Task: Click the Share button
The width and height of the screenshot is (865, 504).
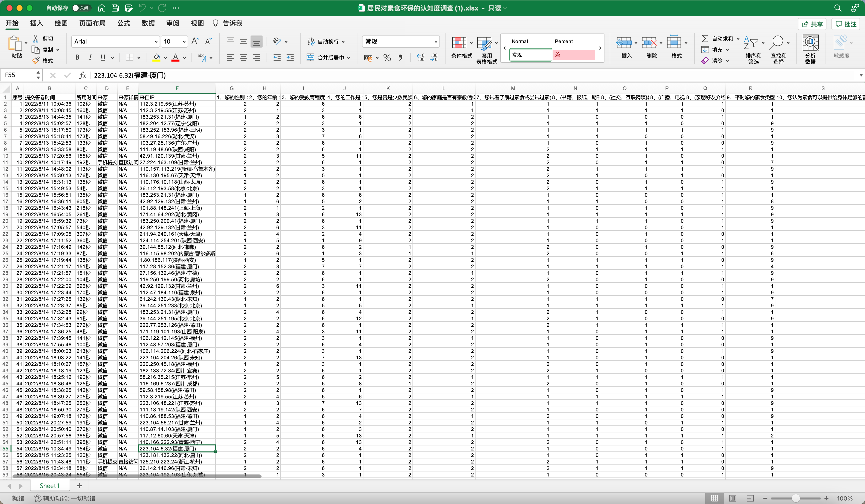Action: 812,24
